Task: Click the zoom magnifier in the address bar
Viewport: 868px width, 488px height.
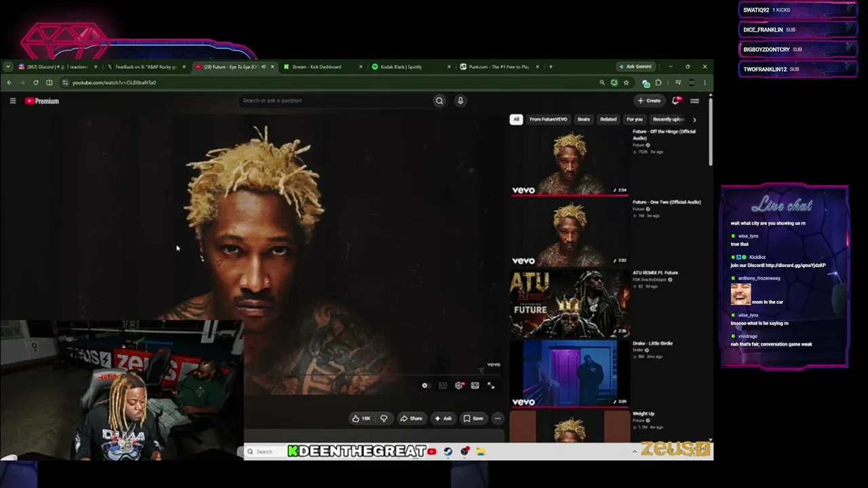Action: (x=601, y=83)
